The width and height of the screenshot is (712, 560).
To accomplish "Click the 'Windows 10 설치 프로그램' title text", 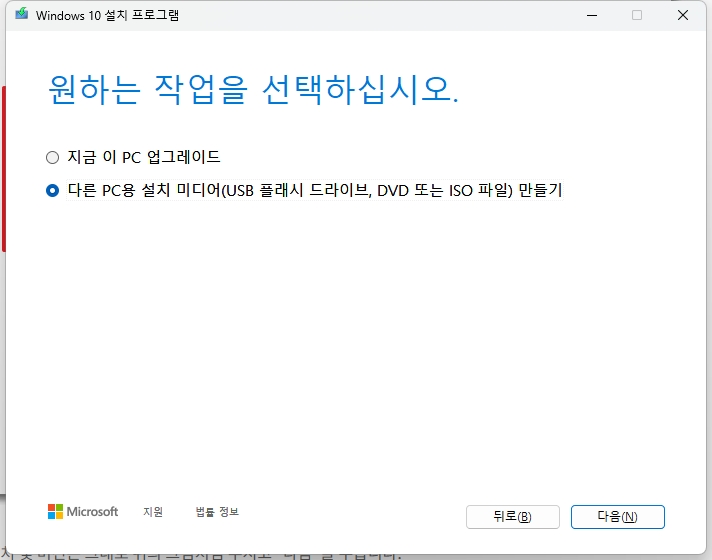I will tap(108, 15).
